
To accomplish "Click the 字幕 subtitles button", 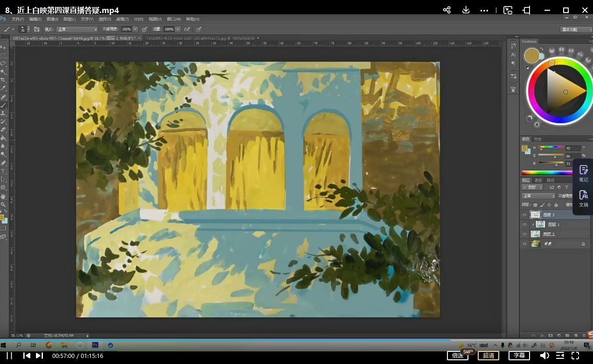I will pyautogui.click(x=519, y=356).
